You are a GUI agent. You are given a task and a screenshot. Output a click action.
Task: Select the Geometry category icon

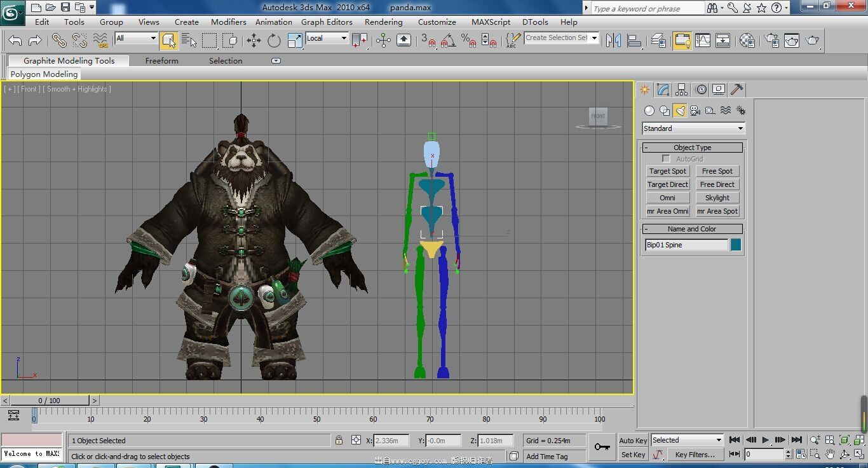tap(649, 111)
